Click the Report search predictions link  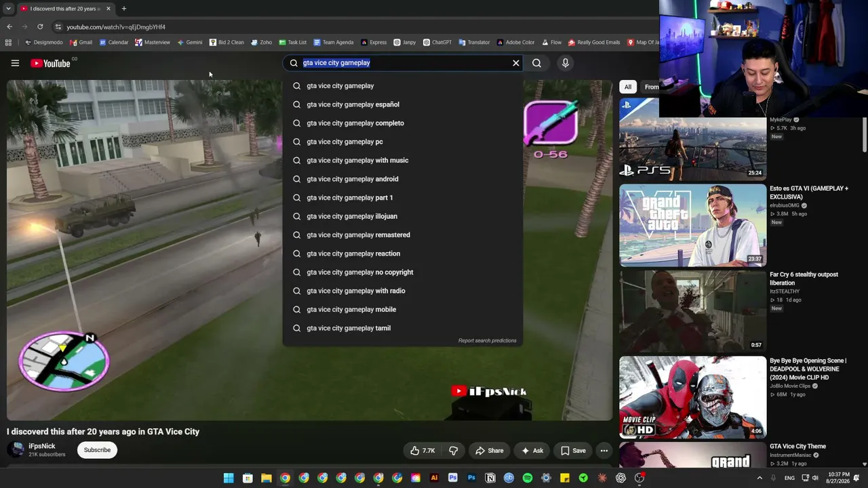(x=487, y=341)
